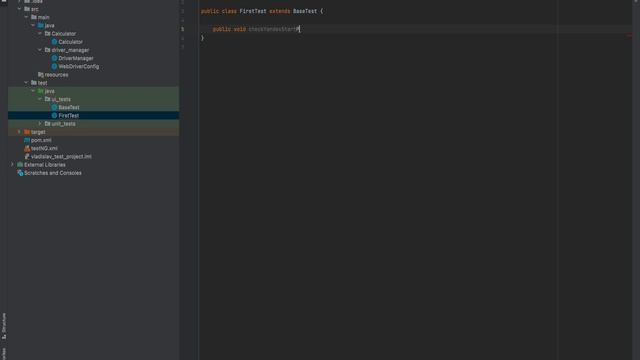The image size is (640, 360).
Task: Click the driver_manager package folder icon
Action: pyautogui.click(x=47, y=50)
